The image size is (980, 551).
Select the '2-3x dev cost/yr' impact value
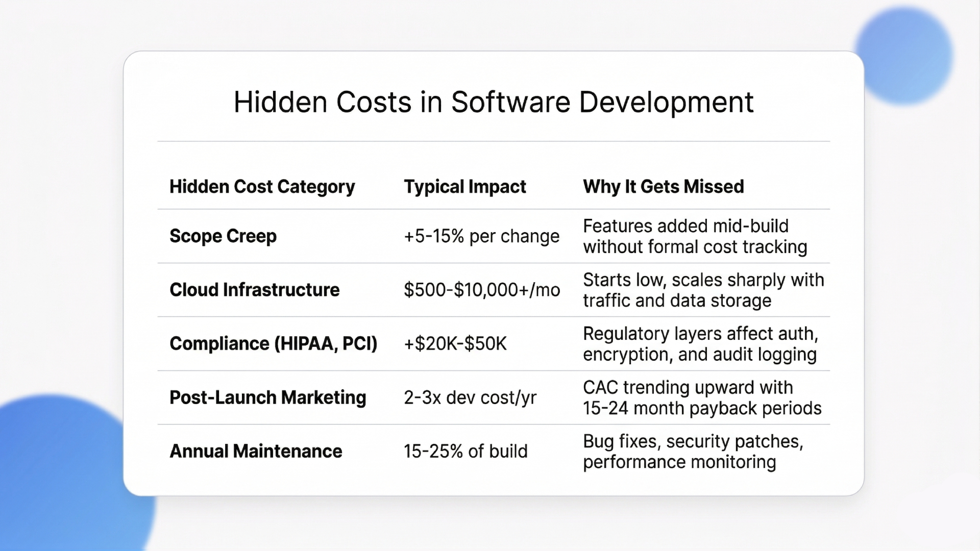(x=468, y=397)
